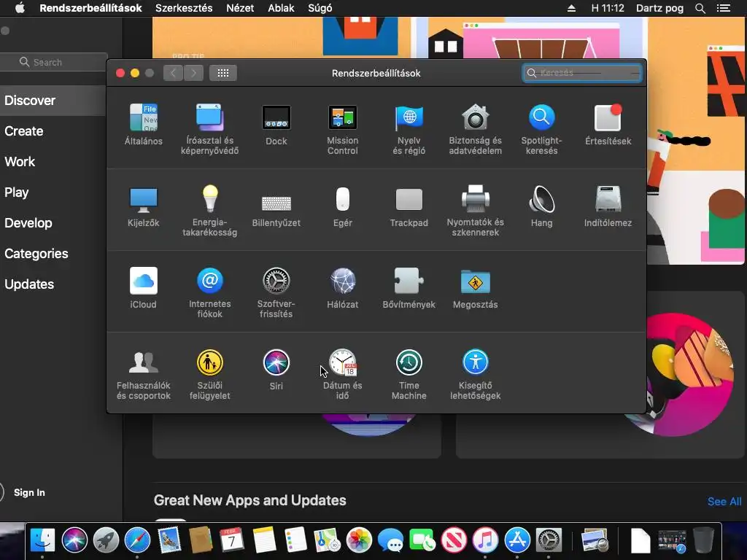This screenshot has width=747, height=560.
Task: Open Mission Control settings
Action: (343, 128)
